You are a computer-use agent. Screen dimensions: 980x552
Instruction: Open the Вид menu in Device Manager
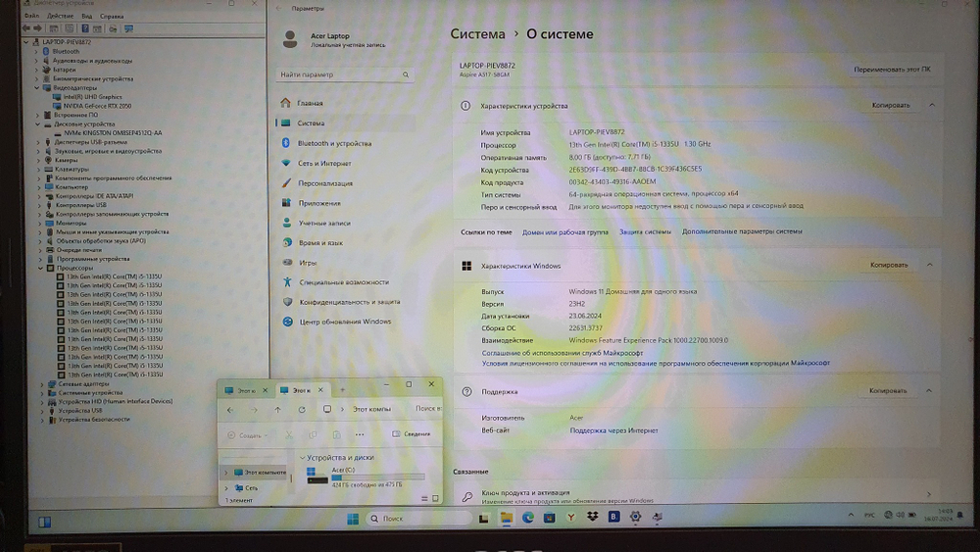click(x=87, y=16)
